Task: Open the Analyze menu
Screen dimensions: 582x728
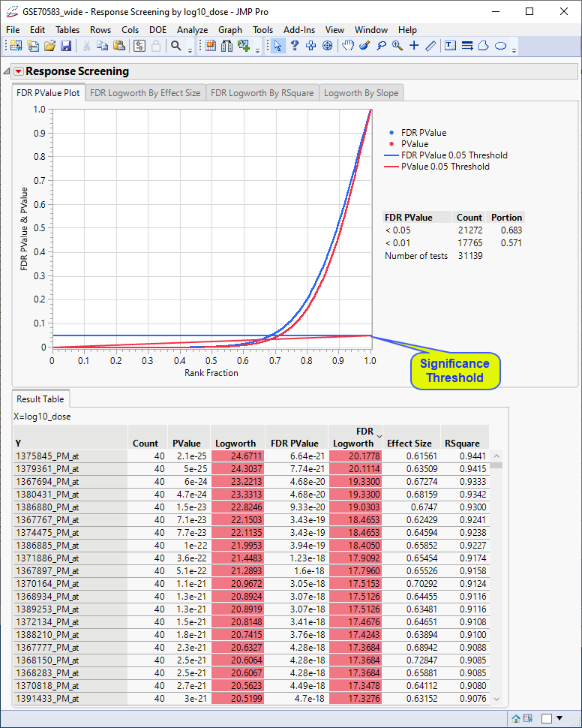Action: [192, 29]
